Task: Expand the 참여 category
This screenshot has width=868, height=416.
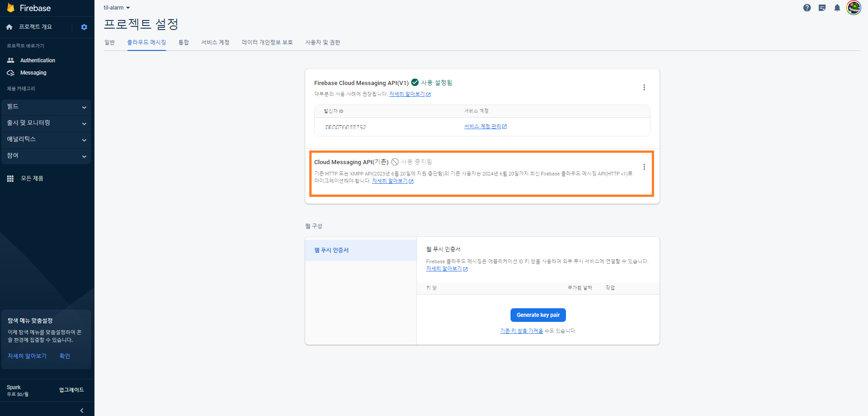Action: (x=46, y=156)
